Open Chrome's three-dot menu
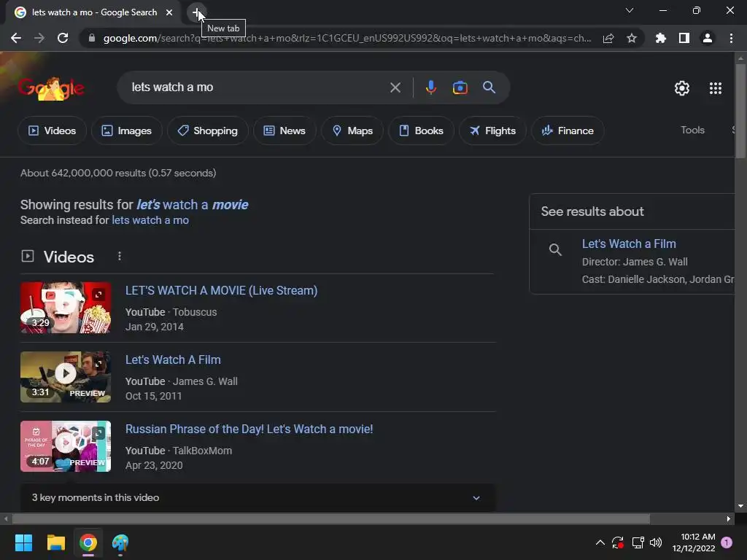747x560 pixels. click(x=731, y=38)
